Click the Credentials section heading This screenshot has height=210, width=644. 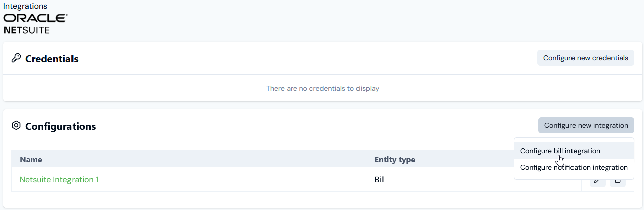click(52, 59)
